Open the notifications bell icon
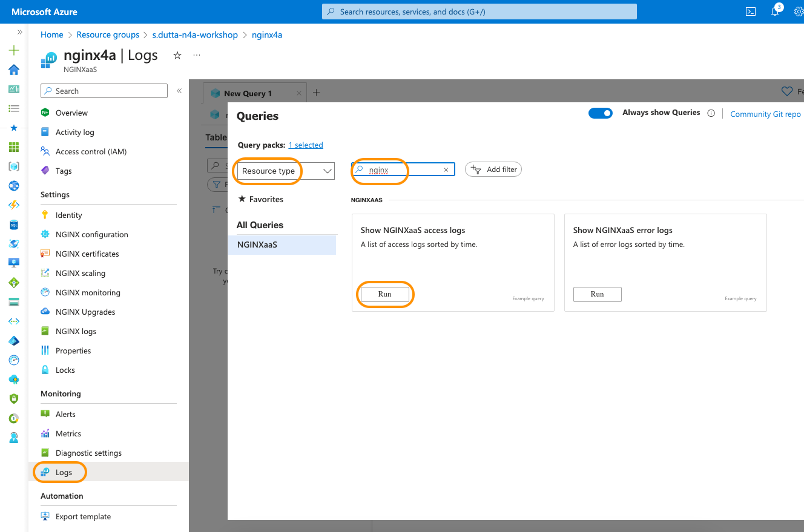The height and width of the screenshot is (532, 804). click(x=775, y=11)
